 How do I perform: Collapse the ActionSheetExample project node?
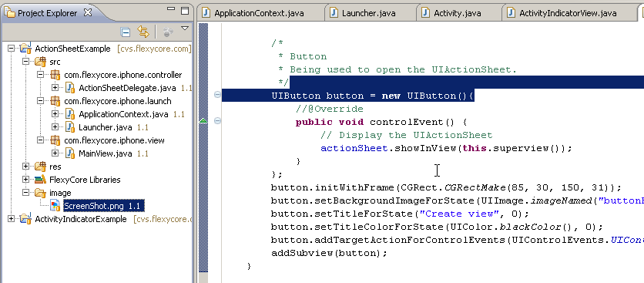11,49
